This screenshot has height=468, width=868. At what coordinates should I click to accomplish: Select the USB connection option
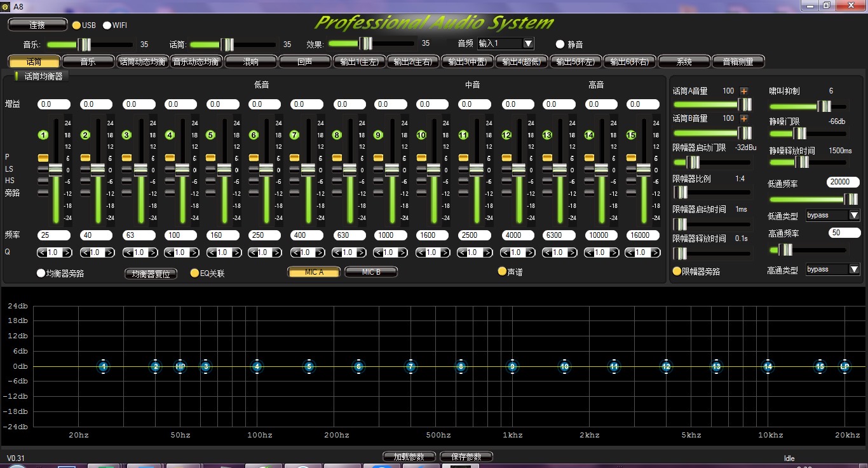[x=76, y=25]
